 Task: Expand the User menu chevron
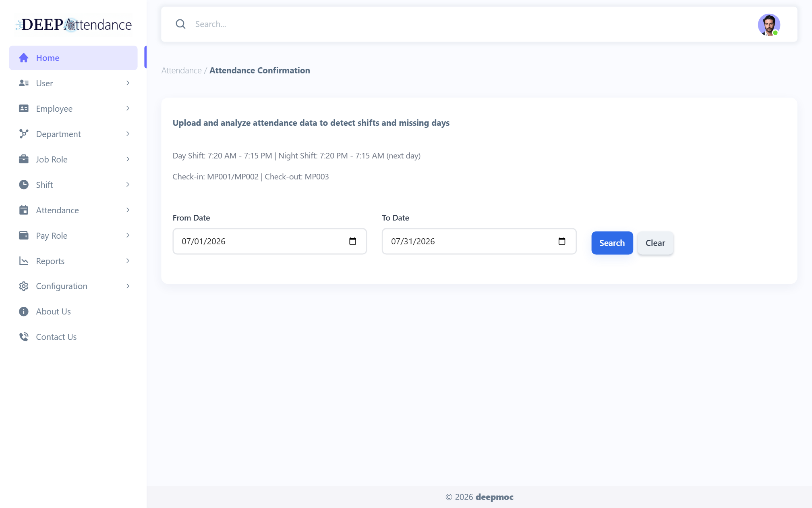click(128, 83)
